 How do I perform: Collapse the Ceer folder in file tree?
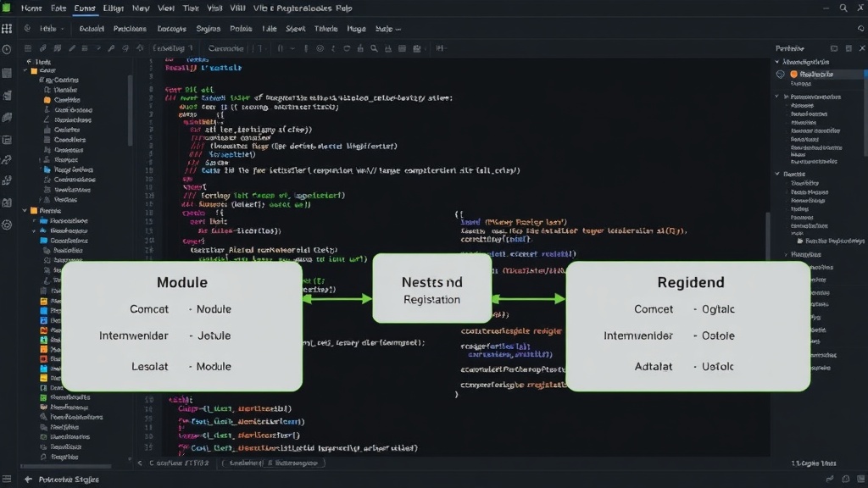tap(25, 71)
